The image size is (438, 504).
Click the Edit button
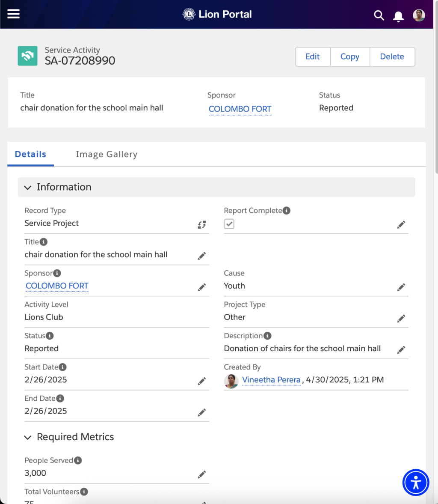tap(312, 57)
